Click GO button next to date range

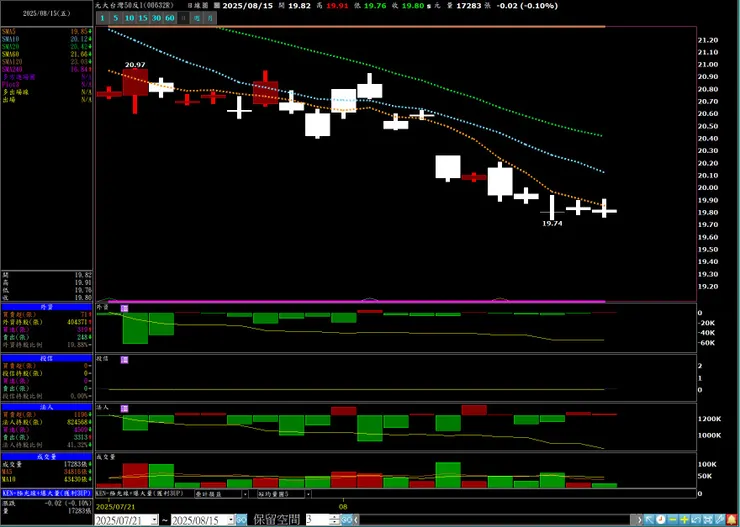pos(241,520)
